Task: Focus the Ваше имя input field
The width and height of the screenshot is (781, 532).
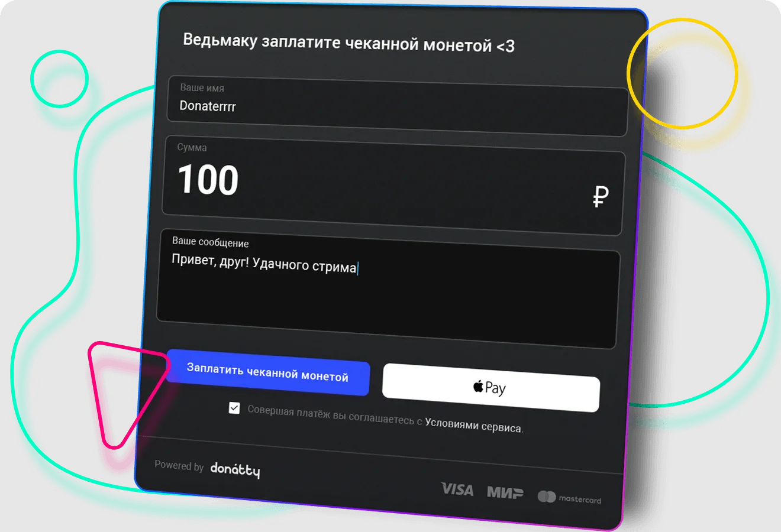Action: tap(398, 106)
